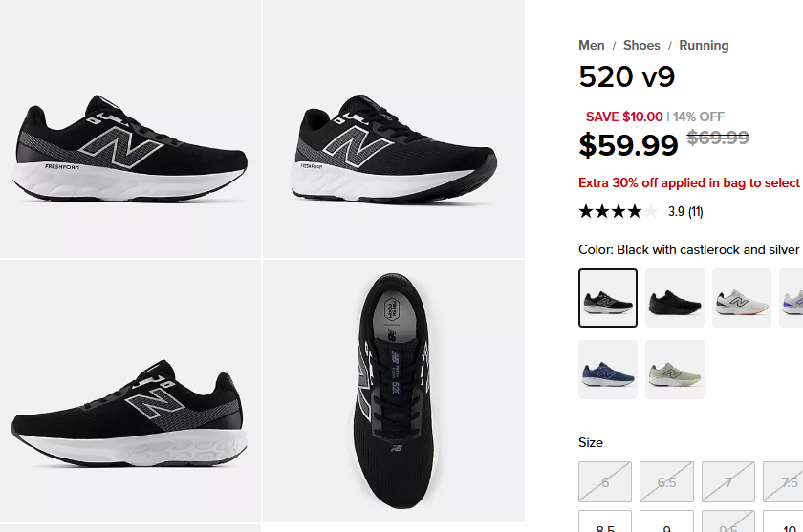Choose shoe size 9
The height and width of the screenshot is (532, 803).
(x=666, y=521)
